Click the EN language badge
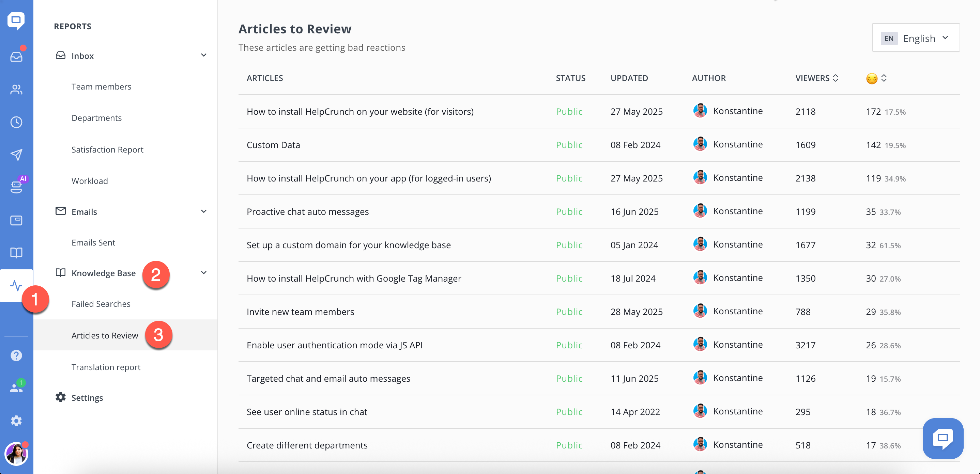Viewport: 980px width, 474px height. pyautogui.click(x=889, y=38)
